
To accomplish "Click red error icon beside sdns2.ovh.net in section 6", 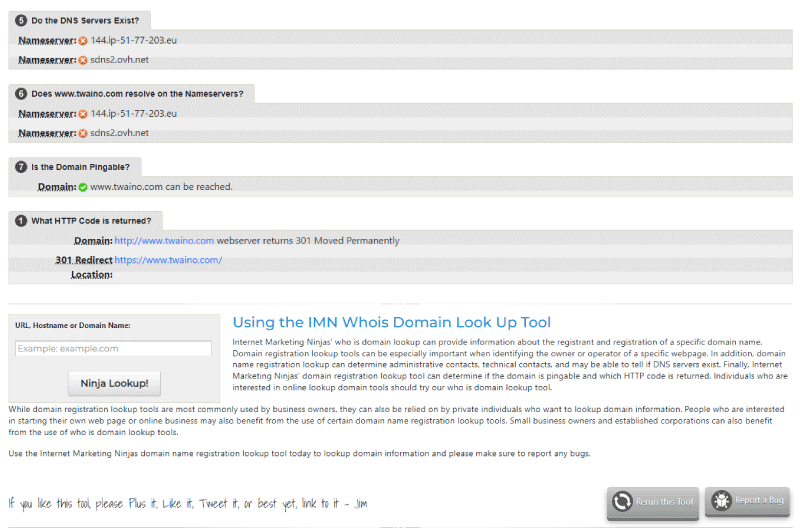I will pos(83,133).
